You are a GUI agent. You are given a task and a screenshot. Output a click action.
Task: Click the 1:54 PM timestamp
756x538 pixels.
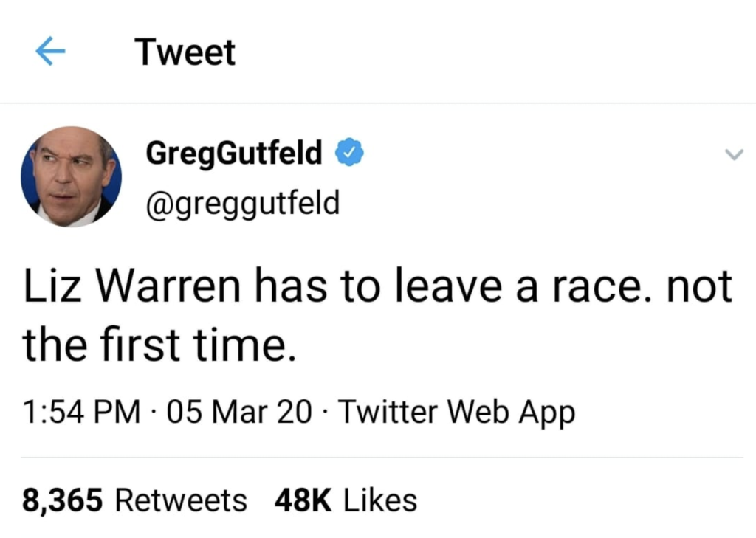point(81,413)
